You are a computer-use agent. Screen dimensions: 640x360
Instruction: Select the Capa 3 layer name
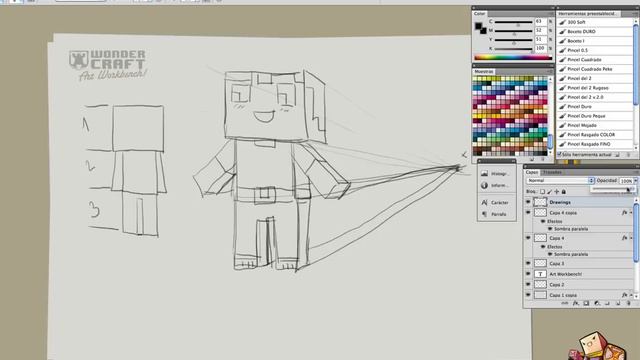pyautogui.click(x=557, y=264)
